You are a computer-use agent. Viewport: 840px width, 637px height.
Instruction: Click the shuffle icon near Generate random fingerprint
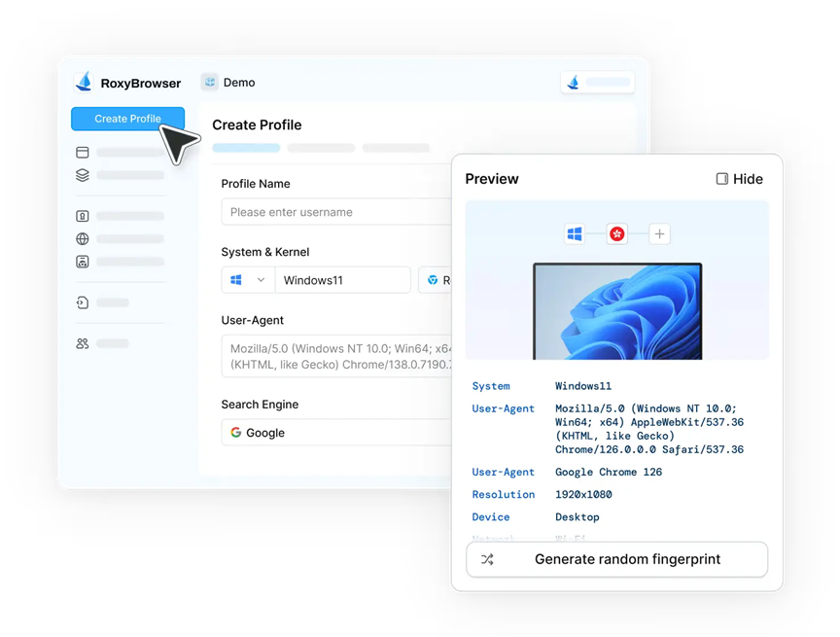[x=488, y=559]
